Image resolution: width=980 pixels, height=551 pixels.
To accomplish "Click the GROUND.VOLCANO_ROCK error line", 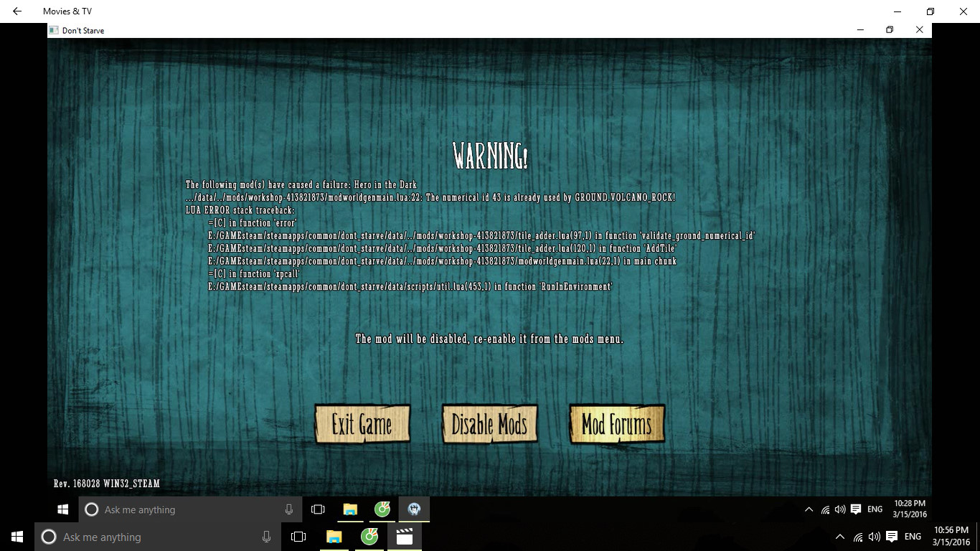I will tap(430, 197).
